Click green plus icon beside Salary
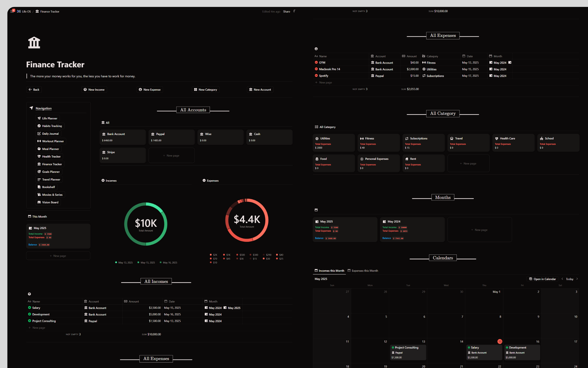The width and height of the screenshot is (588, 368). (x=29, y=308)
